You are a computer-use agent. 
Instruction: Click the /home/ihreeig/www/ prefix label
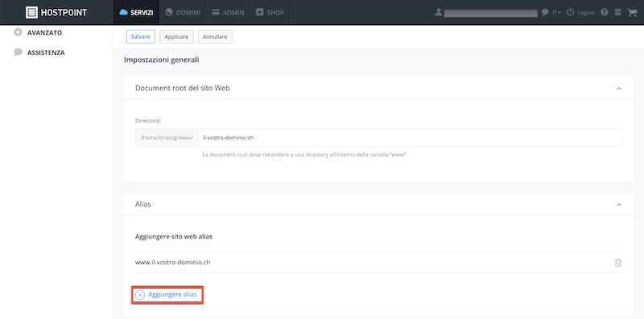[x=167, y=138]
